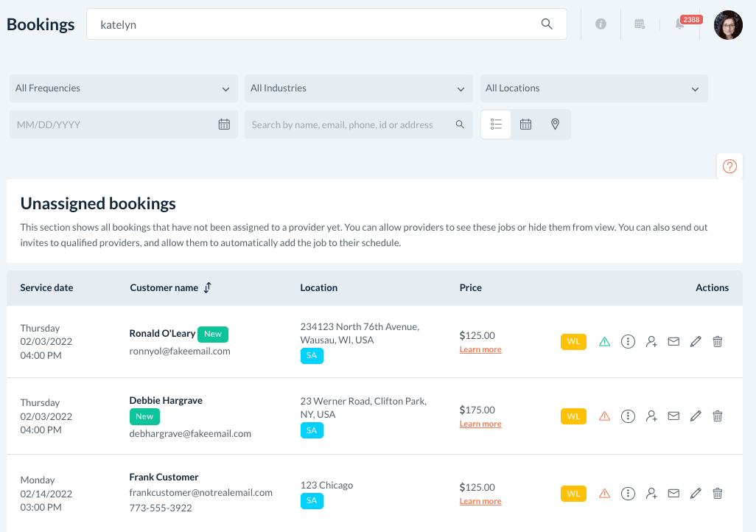Viewport: 756px width, 532px height.
Task: Click the search magnifier in Bookings bar
Action: point(547,24)
